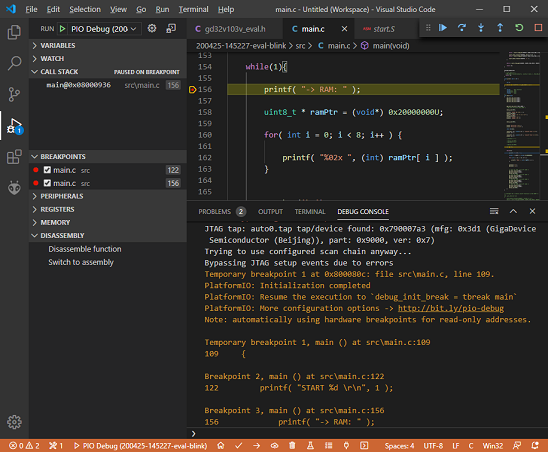
Task: Maximize the bottom panel with chevron
Action: point(513,211)
